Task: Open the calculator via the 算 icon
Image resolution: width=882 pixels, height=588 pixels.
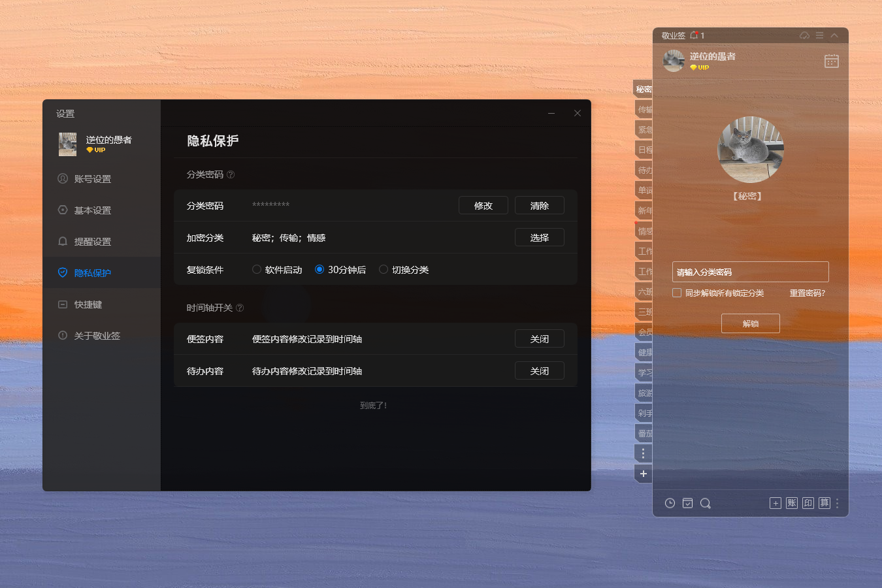Action: tap(824, 503)
